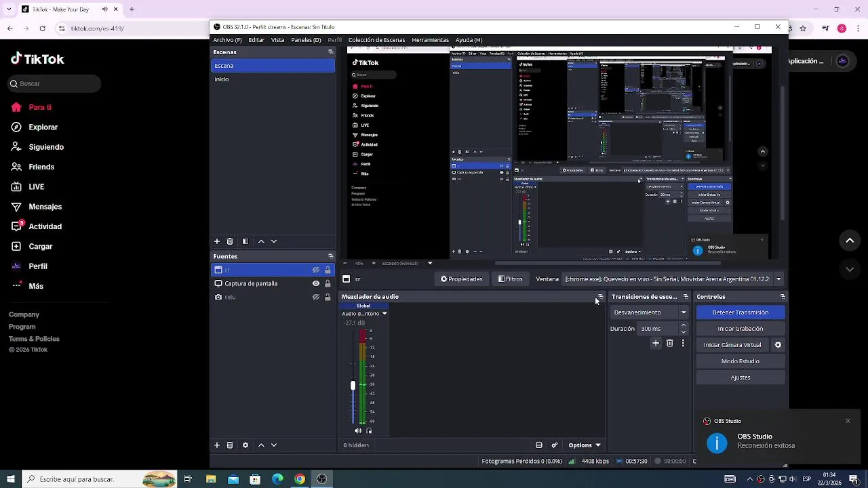Close the OBS Studio notification toast
The image size is (868, 488).
(848, 421)
